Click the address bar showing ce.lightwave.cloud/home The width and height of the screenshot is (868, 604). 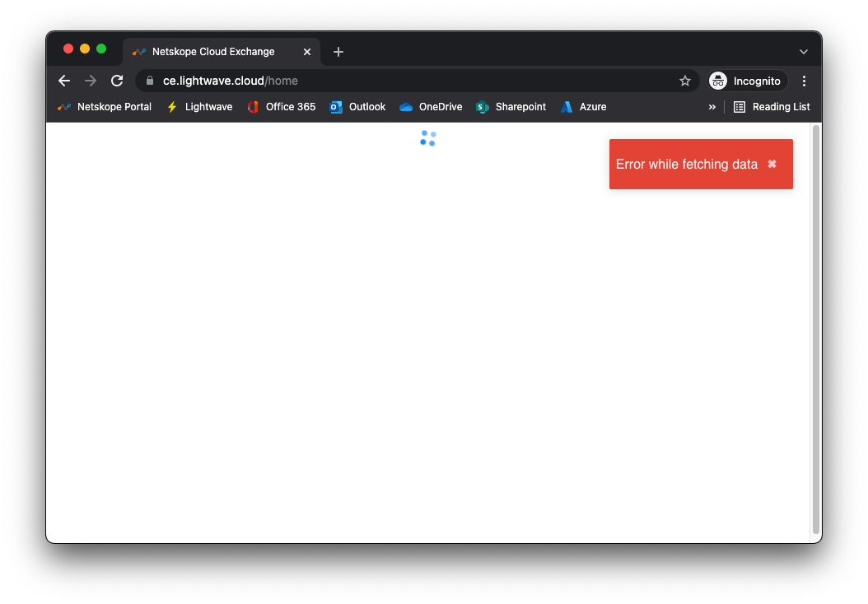[x=412, y=81]
